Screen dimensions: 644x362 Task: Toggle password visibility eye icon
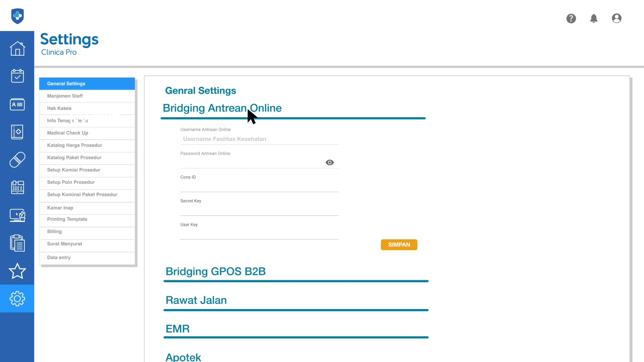(x=329, y=163)
